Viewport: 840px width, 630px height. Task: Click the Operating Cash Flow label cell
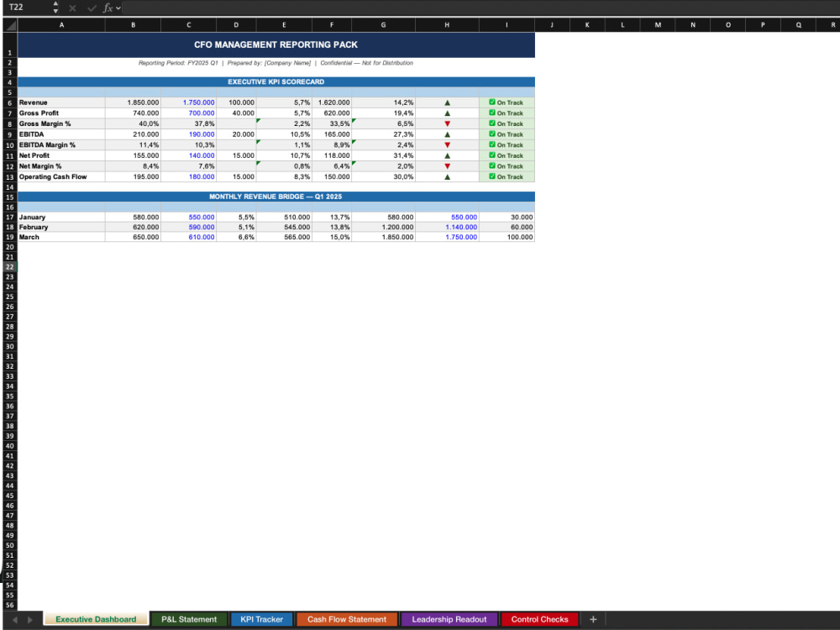pyautogui.click(x=61, y=176)
